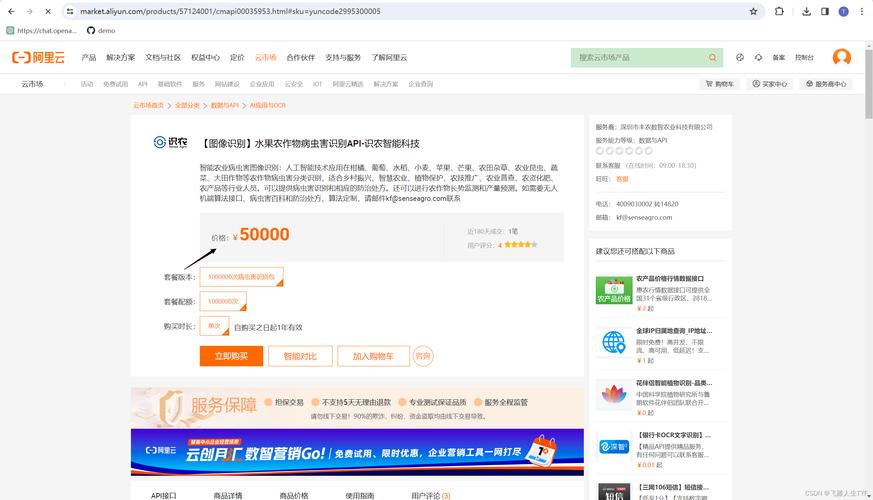
Task: Open site information icon in the address bar
Action: pos(70,11)
